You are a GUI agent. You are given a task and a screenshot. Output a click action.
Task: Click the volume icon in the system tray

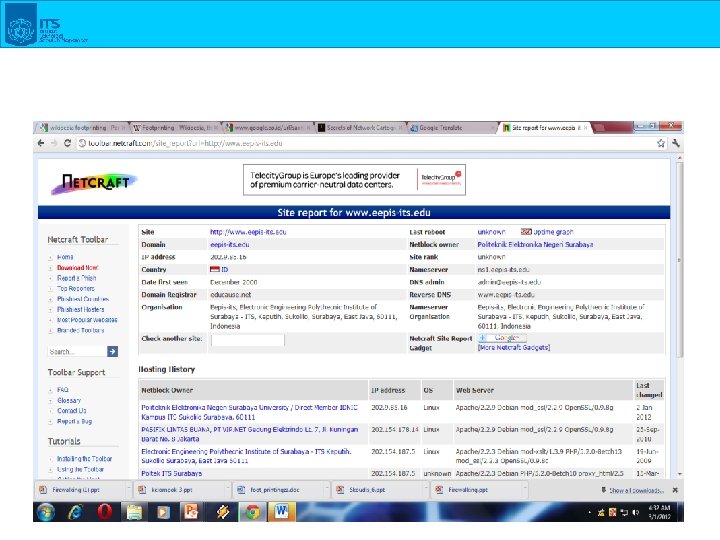click(x=636, y=512)
